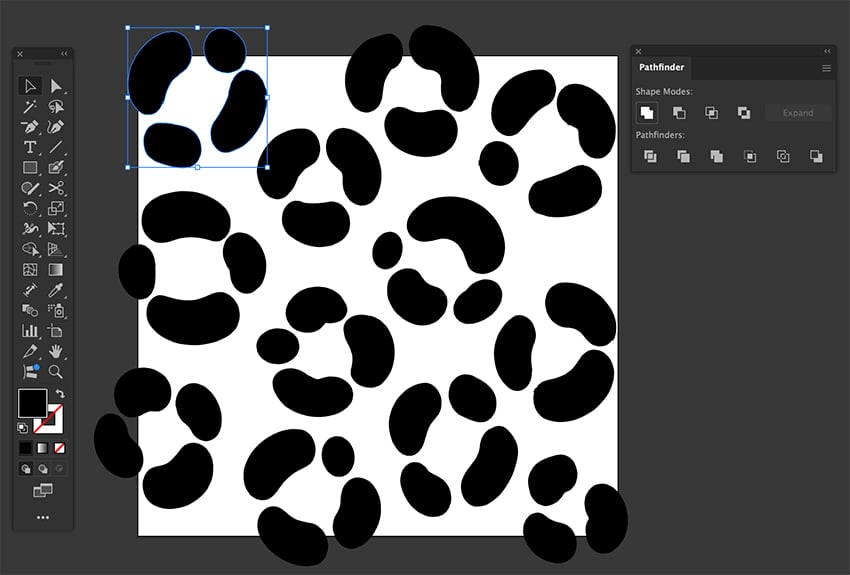Select the Magic Wand tool
Screen dimensions: 850x575
tap(30, 106)
